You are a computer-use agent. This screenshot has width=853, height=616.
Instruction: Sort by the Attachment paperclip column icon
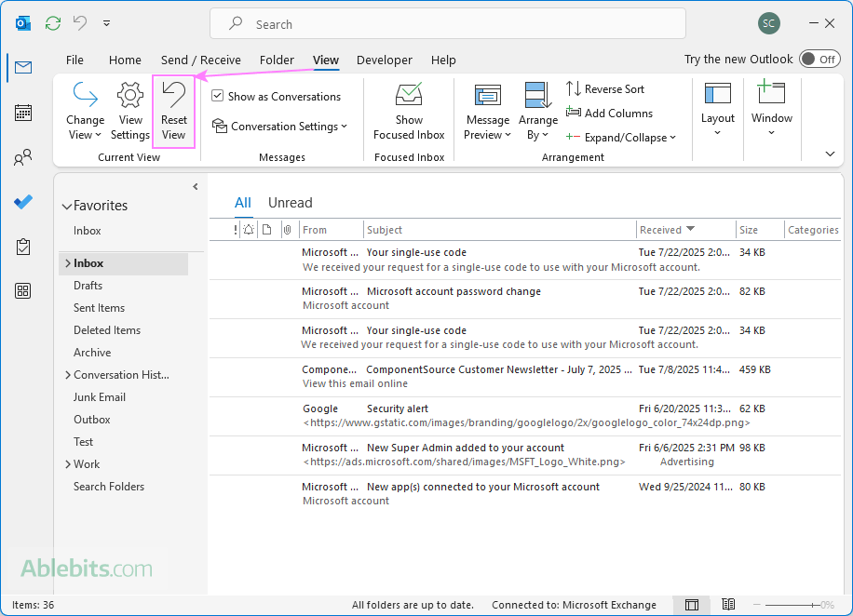click(x=287, y=230)
